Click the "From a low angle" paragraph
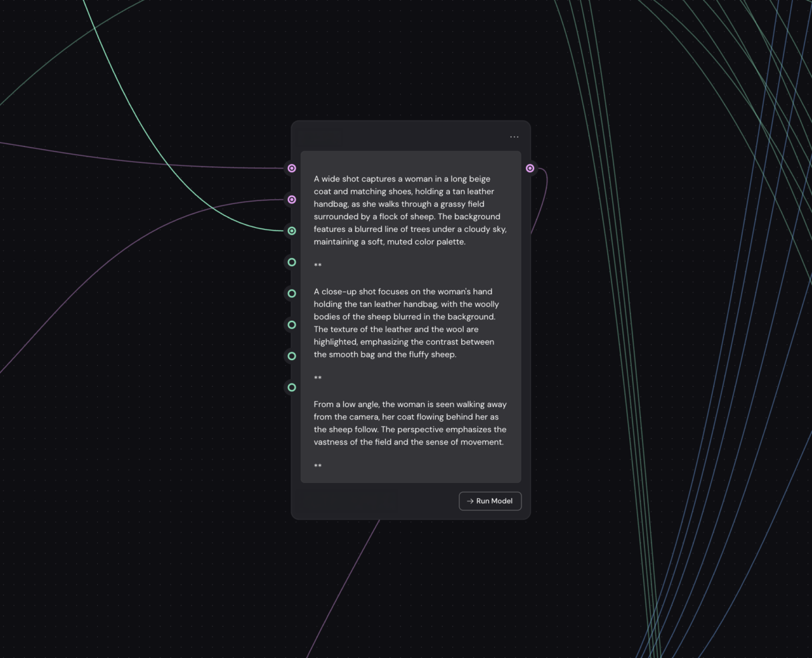Image resolution: width=812 pixels, height=658 pixels. [410, 423]
